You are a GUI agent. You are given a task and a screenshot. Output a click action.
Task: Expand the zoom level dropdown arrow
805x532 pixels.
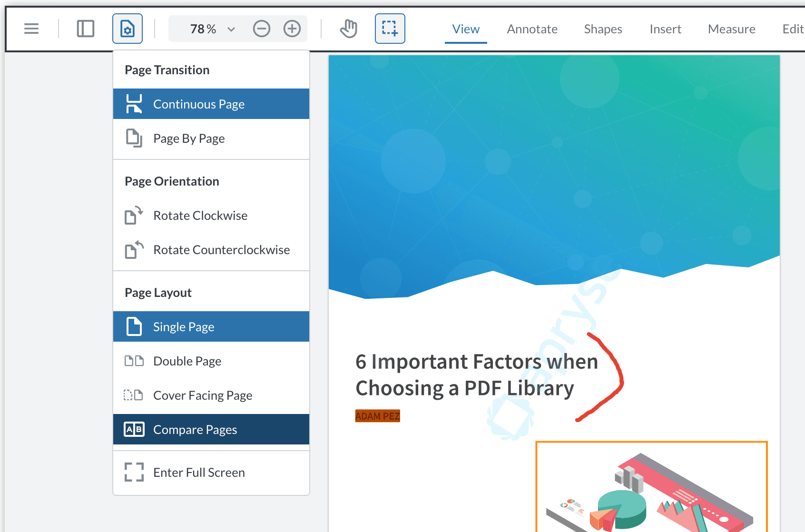[x=231, y=30]
